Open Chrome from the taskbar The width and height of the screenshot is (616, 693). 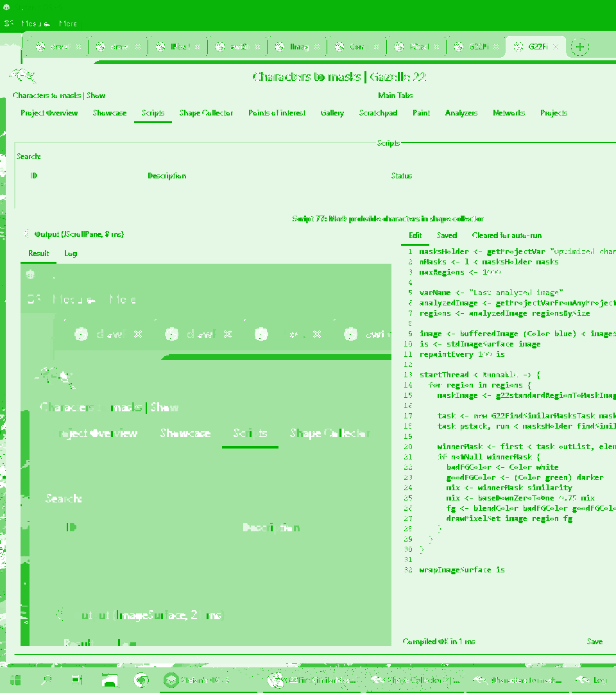tap(142, 680)
